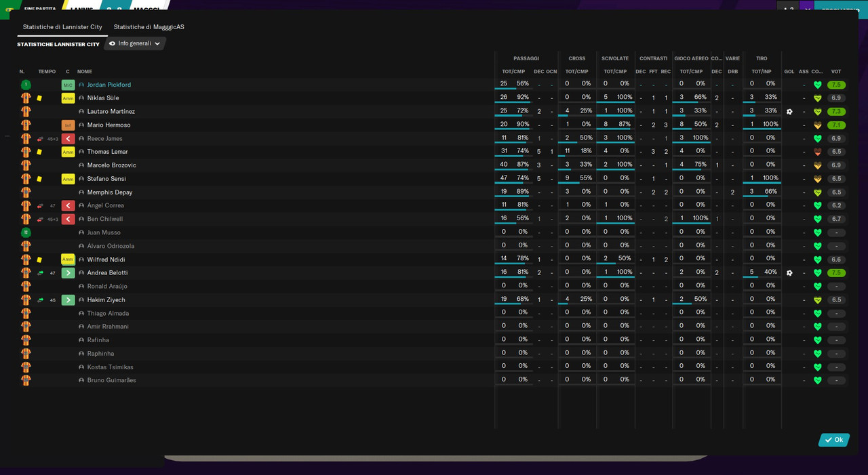
Task: Sort by the GOL column header
Action: coord(789,72)
